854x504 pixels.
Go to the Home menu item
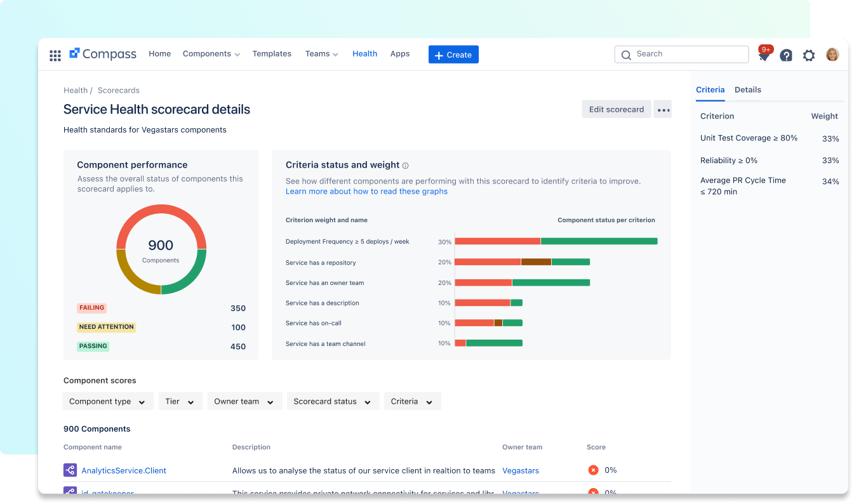coord(160,54)
